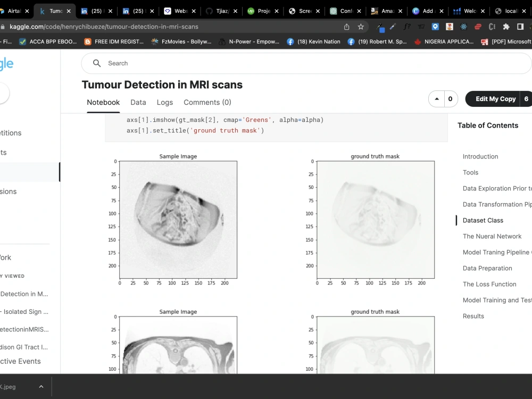Click the Kaggle Search input field
The width and height of the screenshot is (532, 399).
tap(307, 63)
